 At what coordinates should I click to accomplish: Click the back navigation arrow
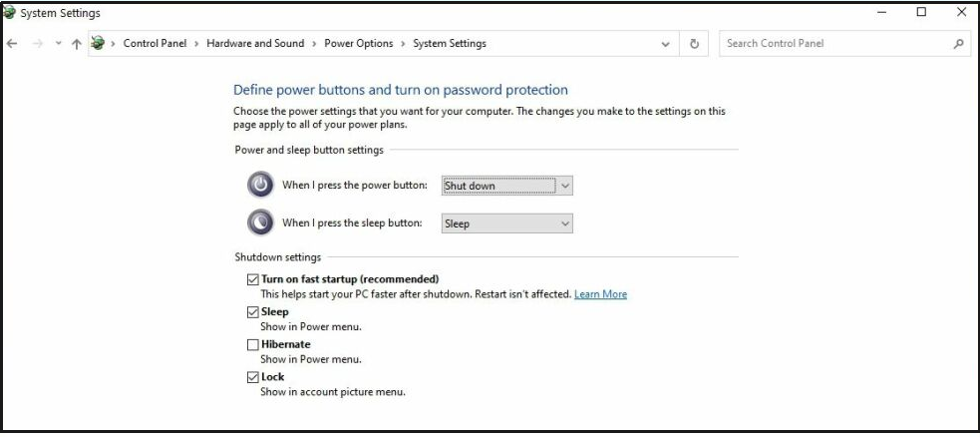[x=12, y=44]
